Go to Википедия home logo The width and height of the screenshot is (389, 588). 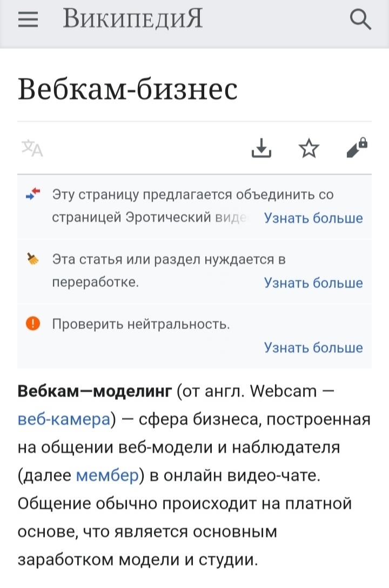pos(133,21)
